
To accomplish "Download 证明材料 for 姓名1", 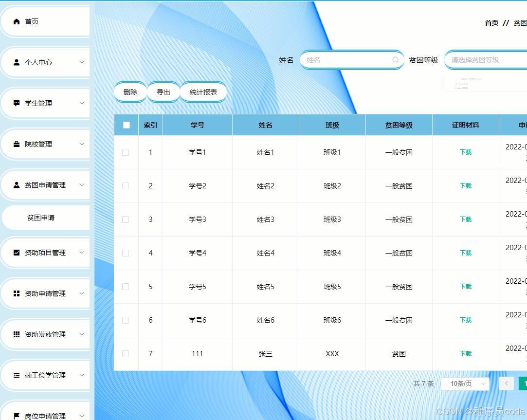I will 466,152.
